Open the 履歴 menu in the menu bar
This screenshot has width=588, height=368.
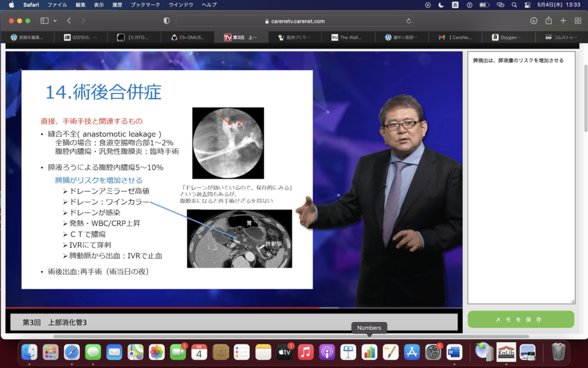pos(116,5)
